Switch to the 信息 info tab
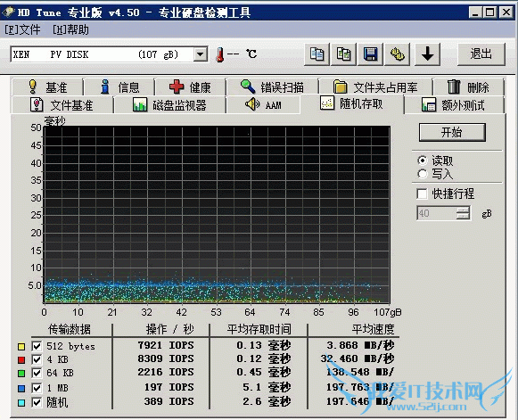The width and height of the screenshot is (518, 420). tap(119, 87)
